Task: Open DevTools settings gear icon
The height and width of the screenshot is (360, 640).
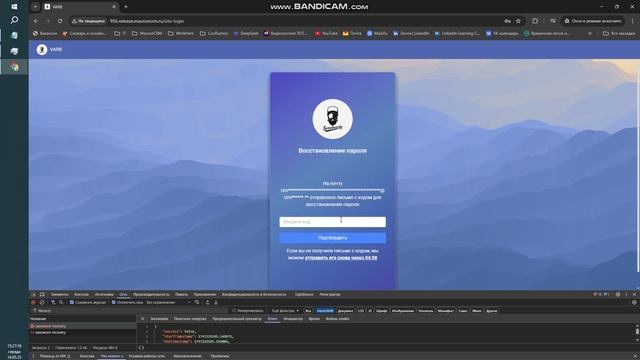Action: [618, 294]
